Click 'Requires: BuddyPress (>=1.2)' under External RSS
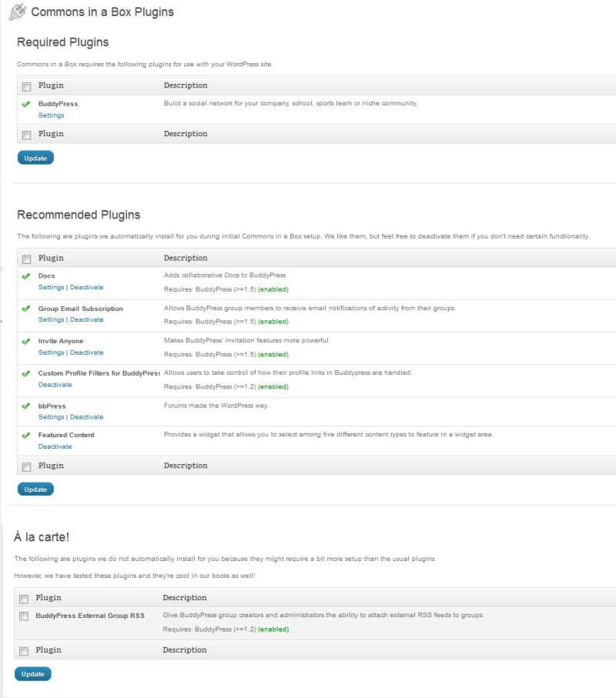 point(209,630)
